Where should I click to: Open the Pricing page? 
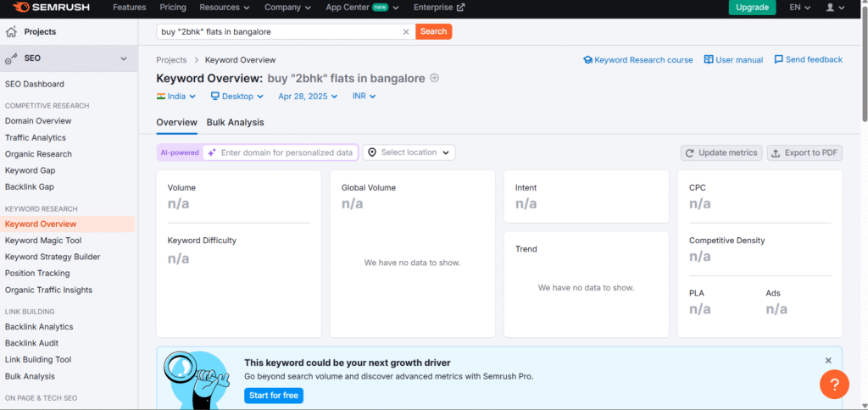point(173,8)
